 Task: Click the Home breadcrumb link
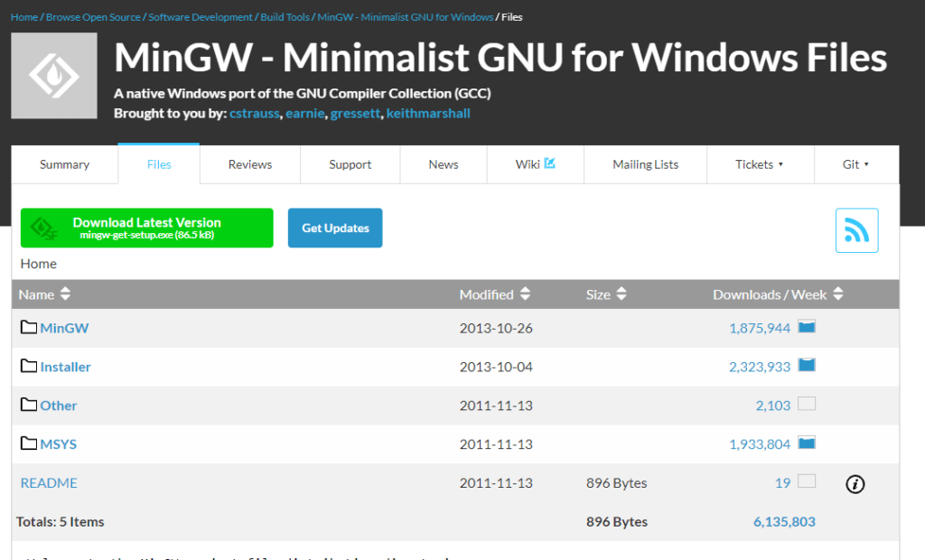pyautogui.click(x=24, y=17)
